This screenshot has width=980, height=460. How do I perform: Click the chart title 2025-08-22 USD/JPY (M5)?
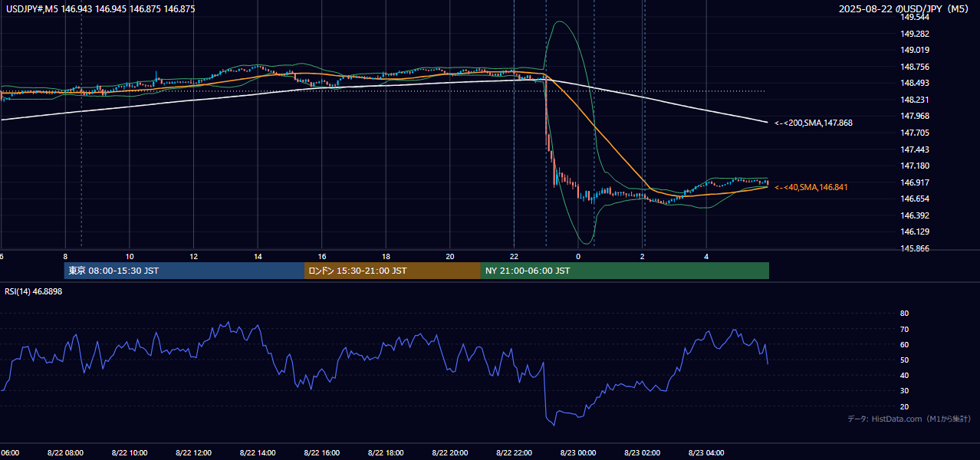click(905, 9)
